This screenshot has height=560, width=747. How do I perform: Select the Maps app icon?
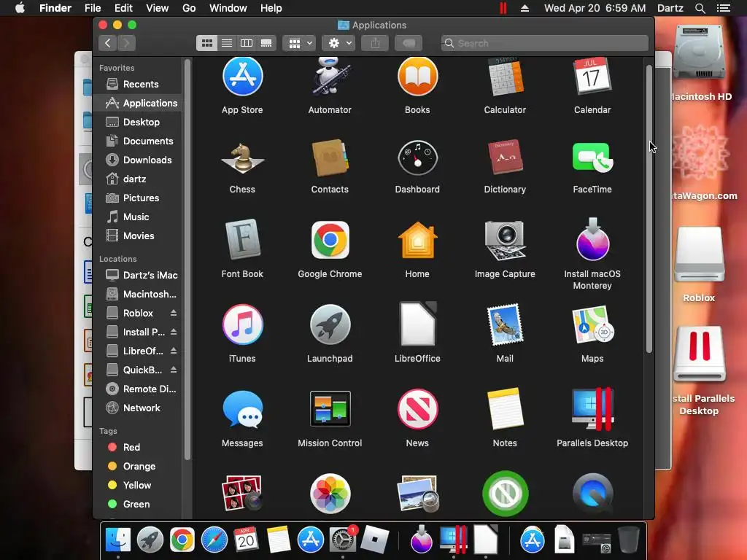[592, 324]
